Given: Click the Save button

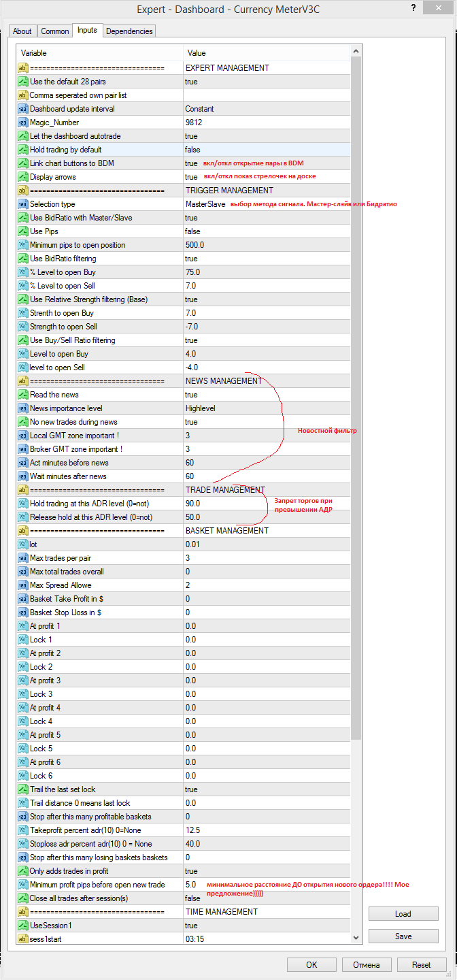Looking at the screenshot, I should tap(403, 936).
